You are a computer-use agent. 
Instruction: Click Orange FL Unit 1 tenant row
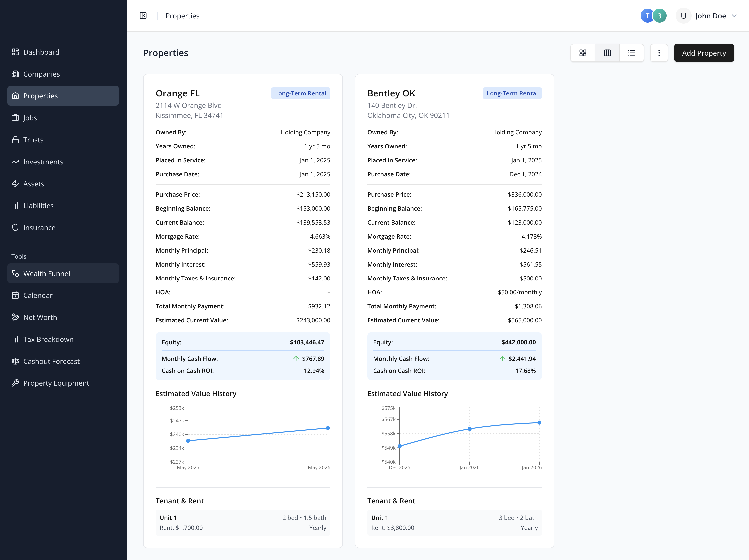[x=243, y=522]
